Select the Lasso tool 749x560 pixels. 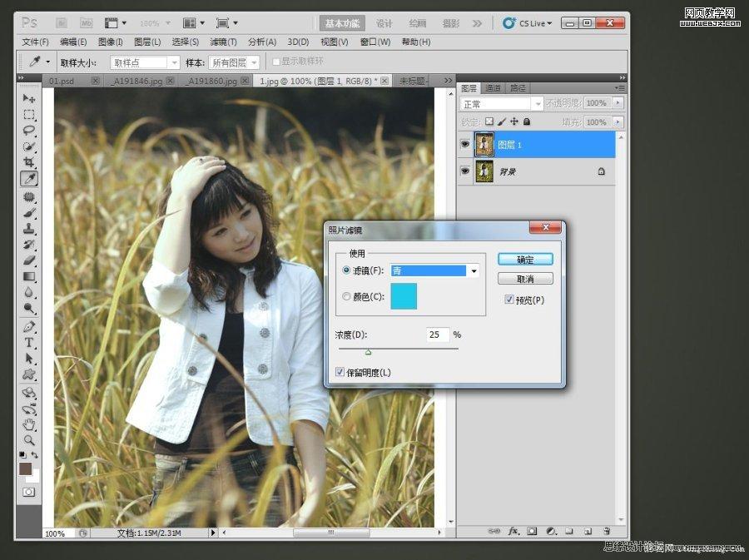coord(29,131)
